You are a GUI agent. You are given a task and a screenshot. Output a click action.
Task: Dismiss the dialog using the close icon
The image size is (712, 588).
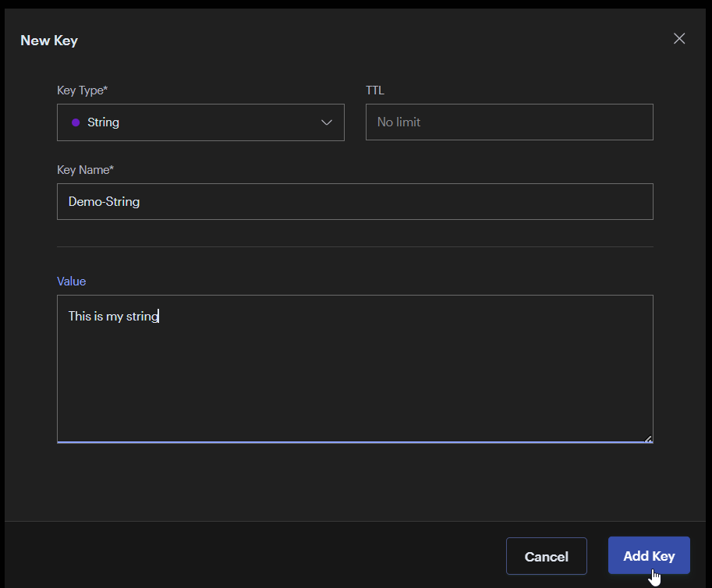(678, 38)
